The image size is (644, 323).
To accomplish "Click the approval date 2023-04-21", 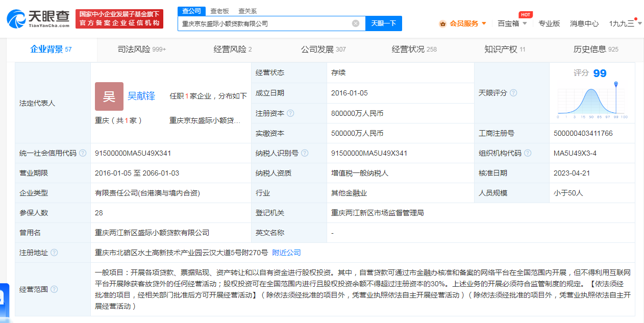I will pos(572,173).
